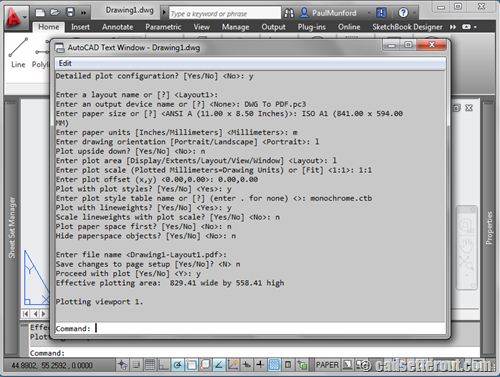Open the SketchBook Designer ribbon tab
Viewport: 500px width, 377px height.
pyautogui.click(x=407, y=27)
